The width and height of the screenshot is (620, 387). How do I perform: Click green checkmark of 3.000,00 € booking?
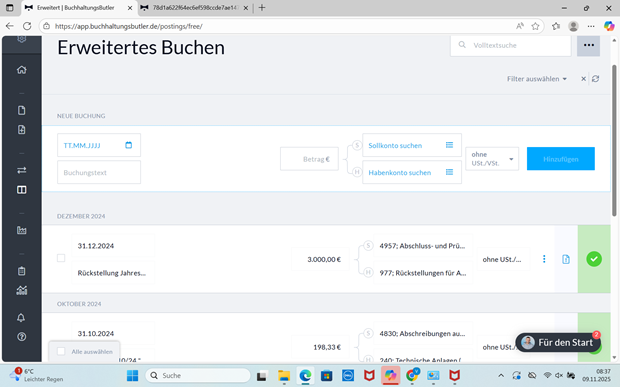coord(594,259)
